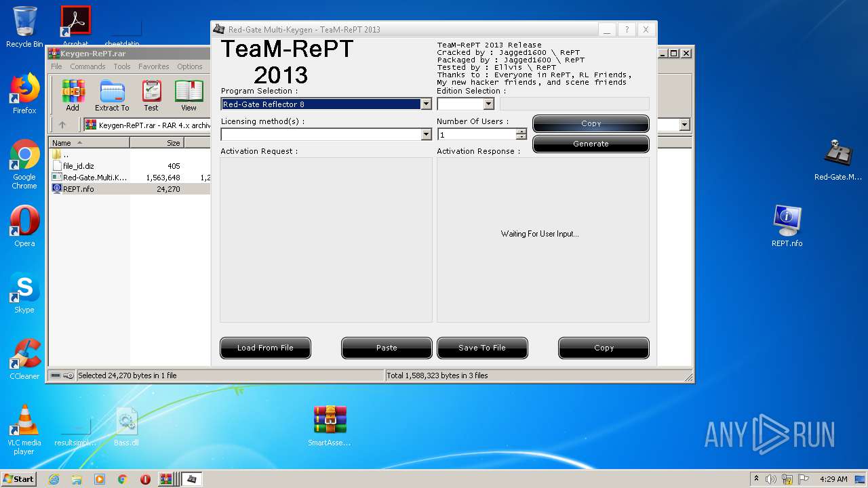The height and width of the screenshot is (488, 868).
Task: Select the VLC media player desktop icon
Action: [24, 430]
